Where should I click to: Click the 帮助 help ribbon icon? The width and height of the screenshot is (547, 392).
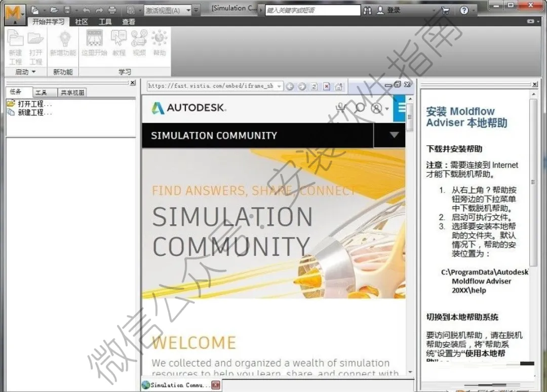[x=160, y=38]
